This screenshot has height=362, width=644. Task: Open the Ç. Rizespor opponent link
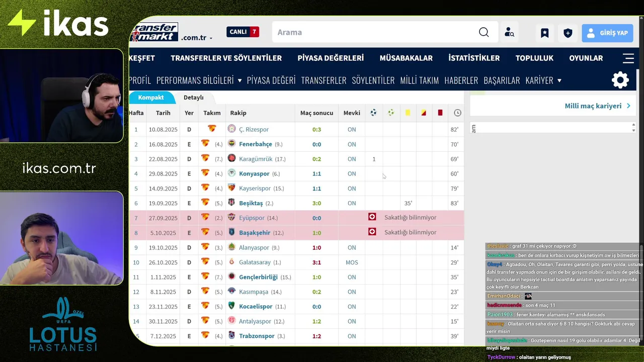tap(254, 129)
